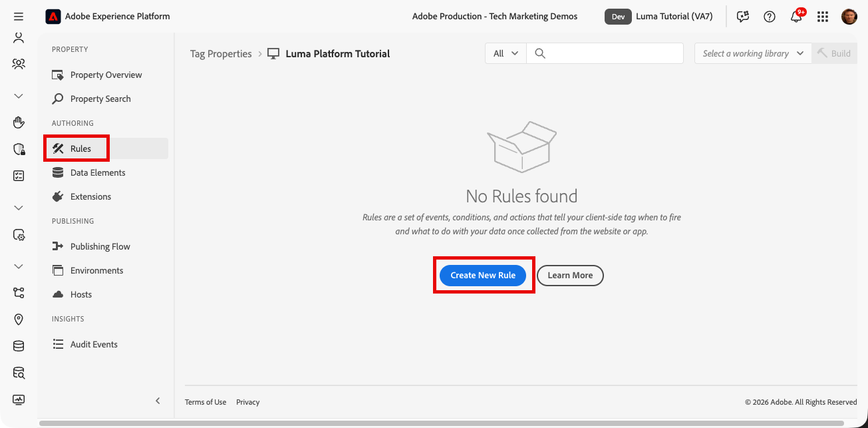Image resolution: width=868 pixels, height=428 pixels.
Task: Open the location pin icon in left rail
Action: (x=19, y=320)
